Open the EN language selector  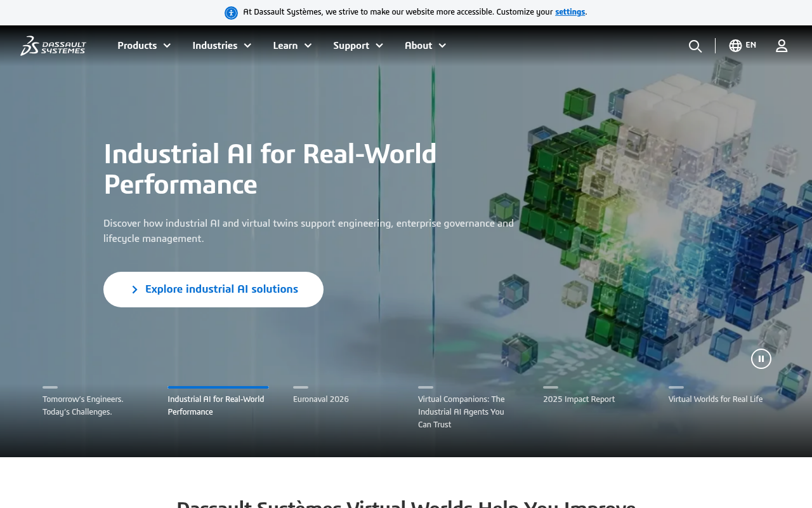(x=743, y=46)
